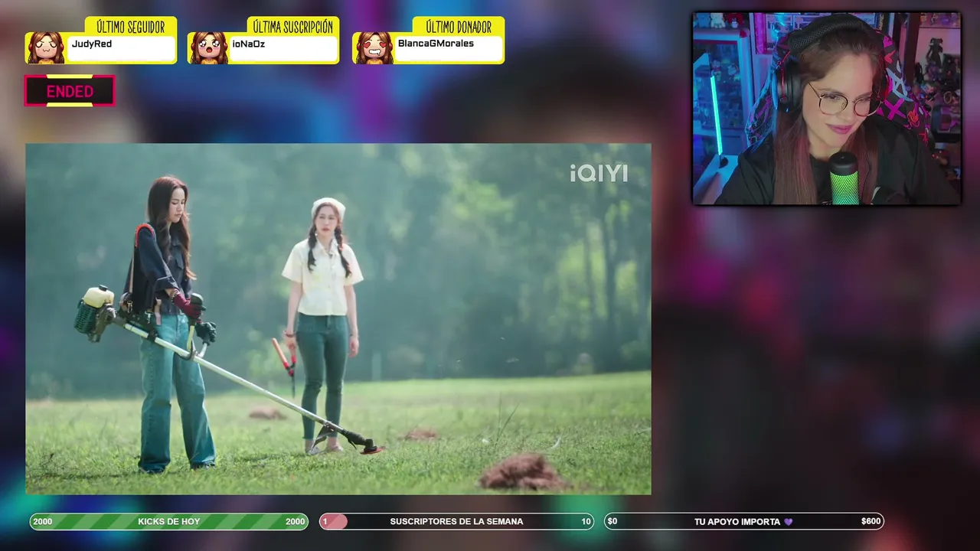Click the streamer webcam feed
980x551 pixels.
tap(827, 109)
